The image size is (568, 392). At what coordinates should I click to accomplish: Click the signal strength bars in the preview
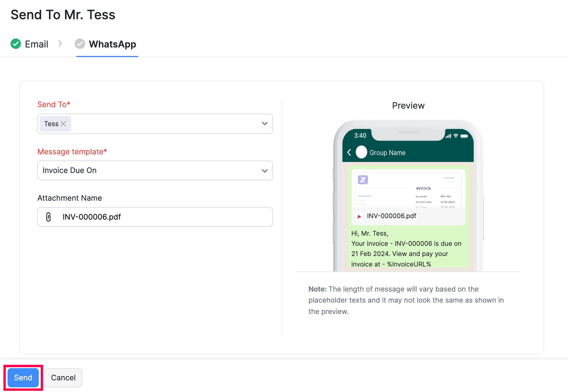pyautogui.click(x=448, y=135)
